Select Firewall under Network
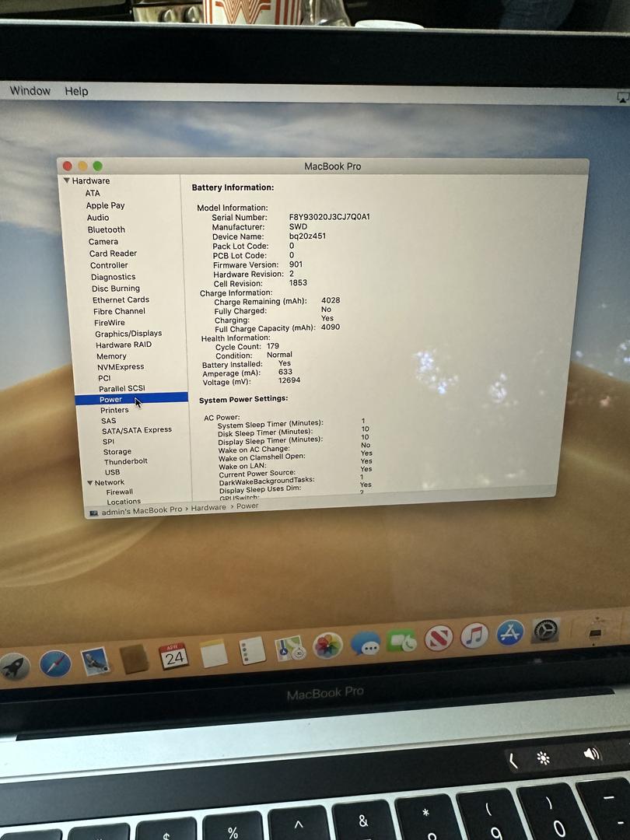The height and width of the screenshot is (840, 630). tap(120, 492)
